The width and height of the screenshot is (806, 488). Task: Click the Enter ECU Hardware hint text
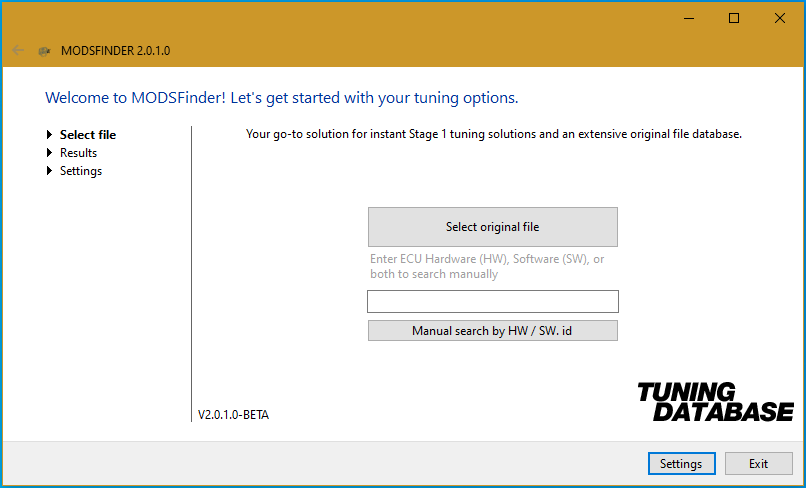coord(487,266)
